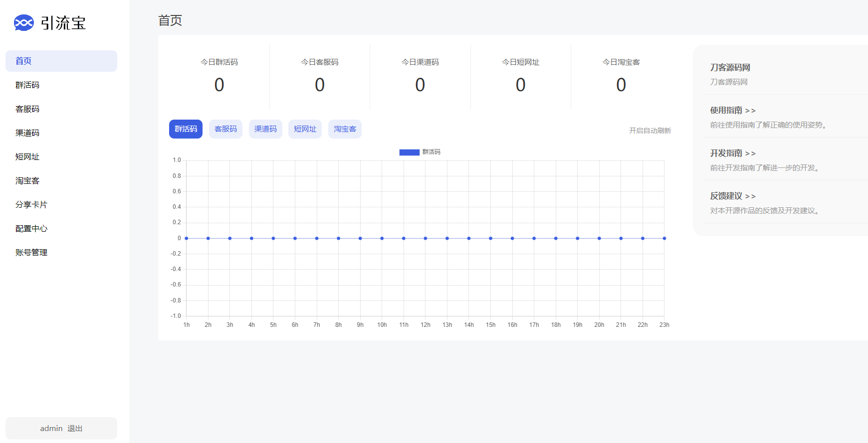The height and width of the screenshot is (443, 868).
Task: Open the 渠道码 sidebar item
Action: [27, 133]
